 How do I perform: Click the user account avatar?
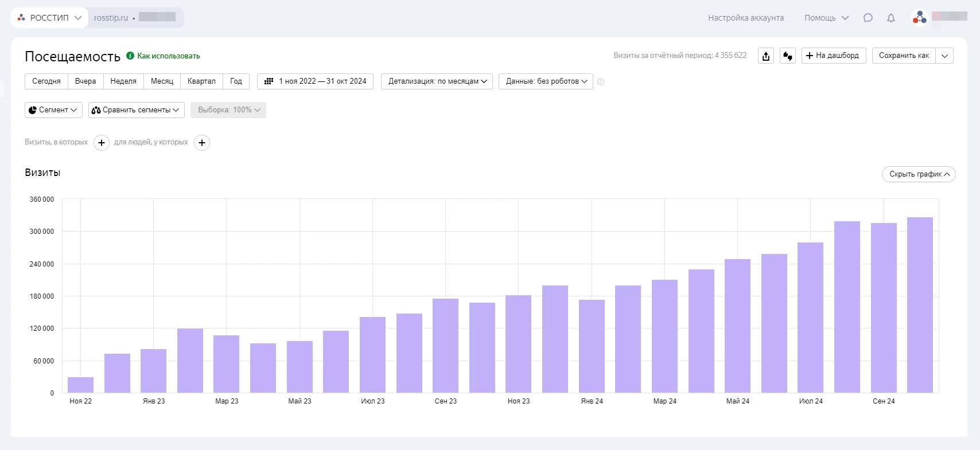tap(920, 18)
